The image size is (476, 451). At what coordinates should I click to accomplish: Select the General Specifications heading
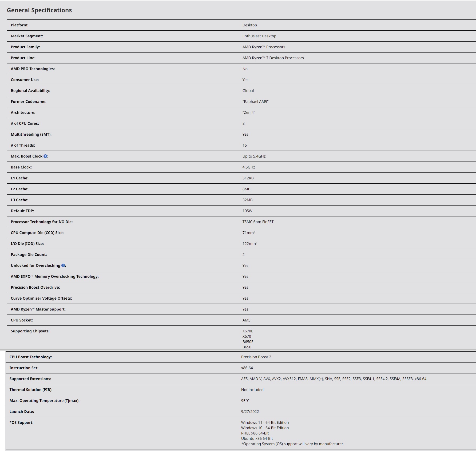39,10
